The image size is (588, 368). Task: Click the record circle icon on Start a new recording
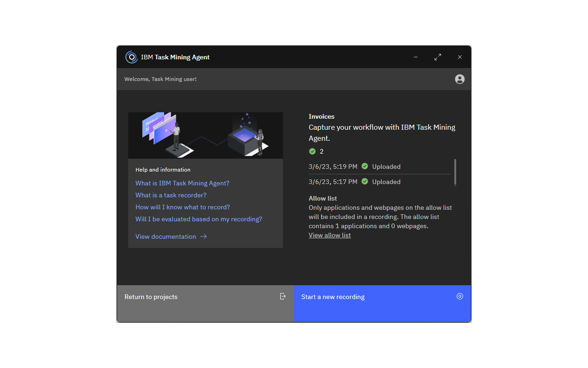pyautogui.click(x=460, y=296)
